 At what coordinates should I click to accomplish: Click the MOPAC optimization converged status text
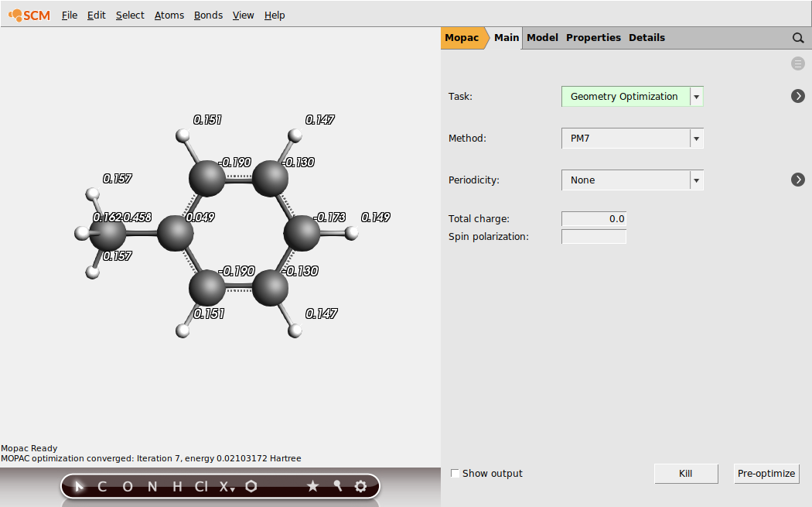coord(152,458)
